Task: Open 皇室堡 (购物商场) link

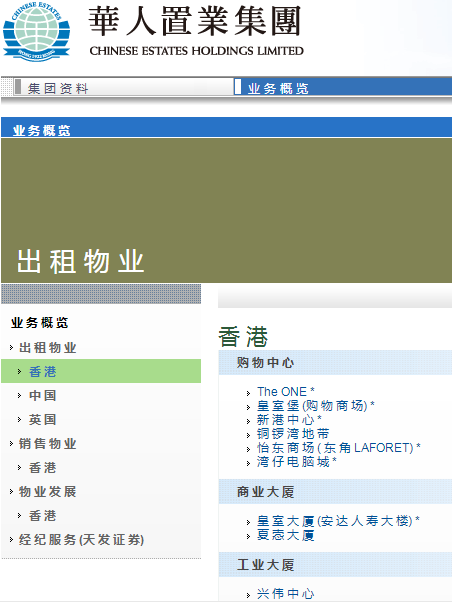Action: tap(315, 405)
